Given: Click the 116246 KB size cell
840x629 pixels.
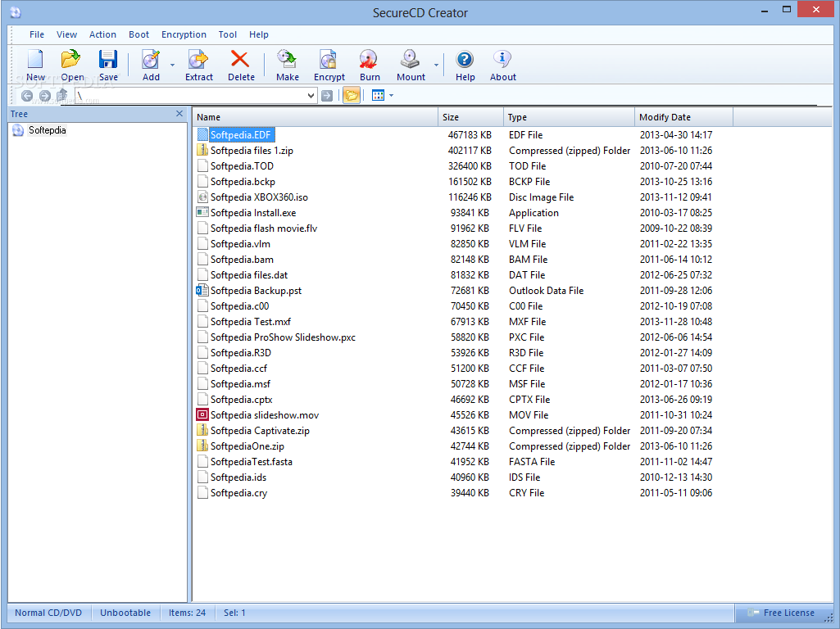Looking at the screenshot, I should coord(470,197).
